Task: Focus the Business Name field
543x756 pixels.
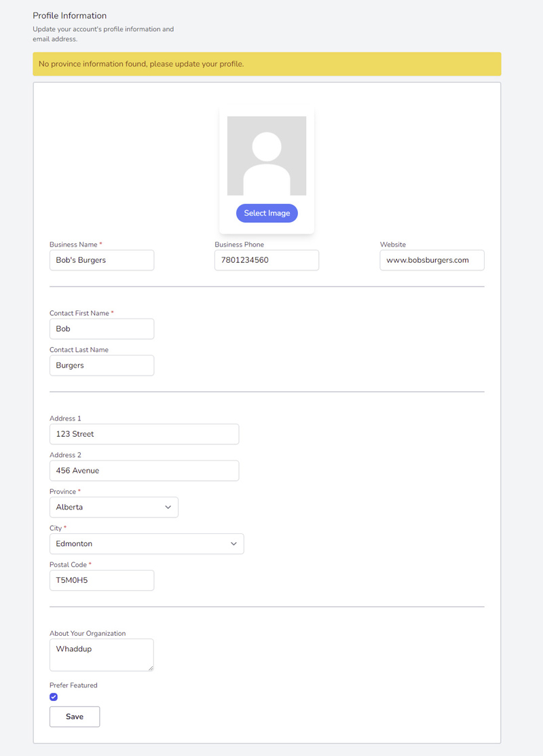Action: pyautogui.click(x=102, y=260)
